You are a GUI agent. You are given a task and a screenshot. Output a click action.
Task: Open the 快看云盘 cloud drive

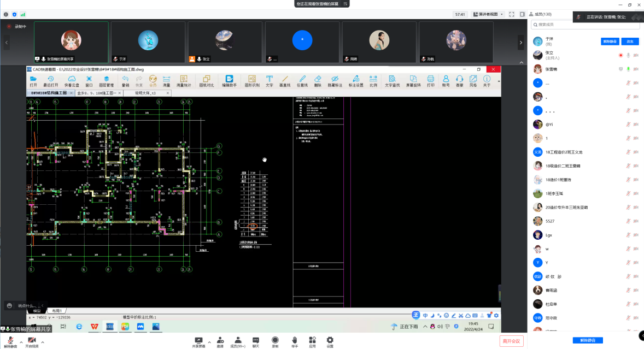(x=72, y=81)
